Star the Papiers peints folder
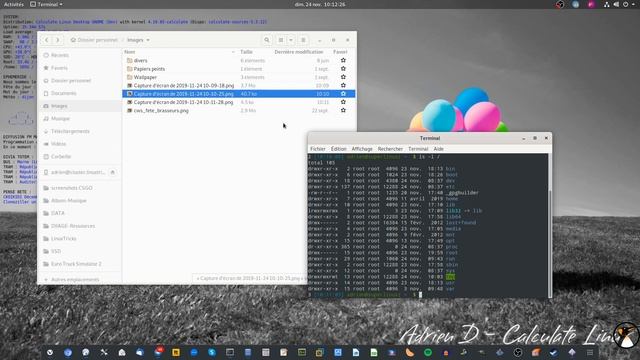 (x=343, y=69)
